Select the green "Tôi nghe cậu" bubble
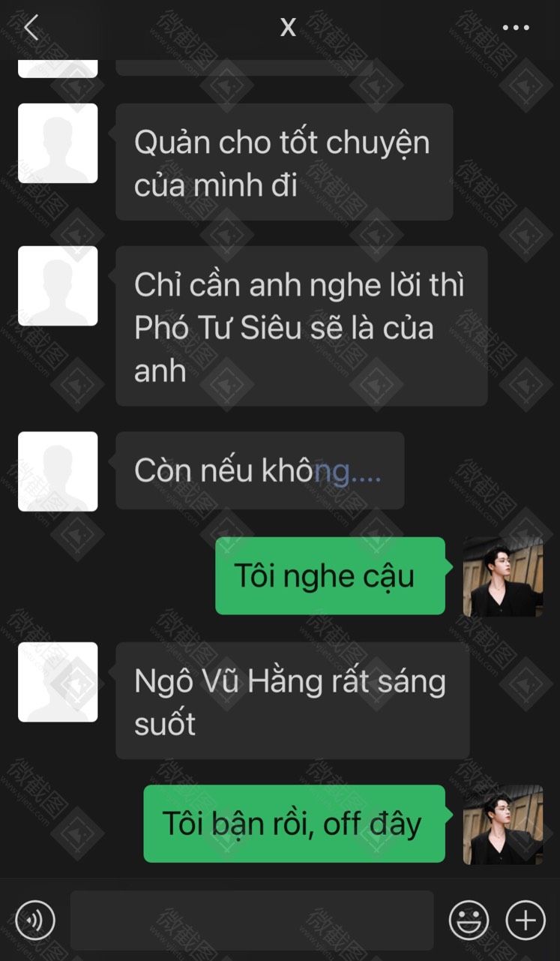560x961 pixels. [330, 576]
